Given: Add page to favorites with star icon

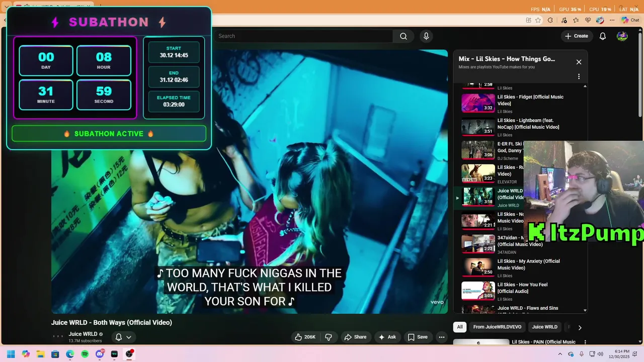Looking at the screenshot, I should tap(538, 20).
